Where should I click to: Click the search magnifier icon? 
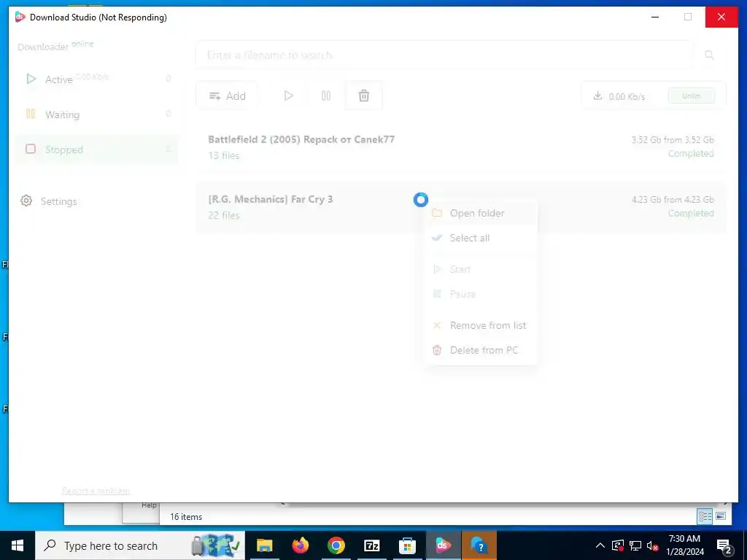coord(709,55)
